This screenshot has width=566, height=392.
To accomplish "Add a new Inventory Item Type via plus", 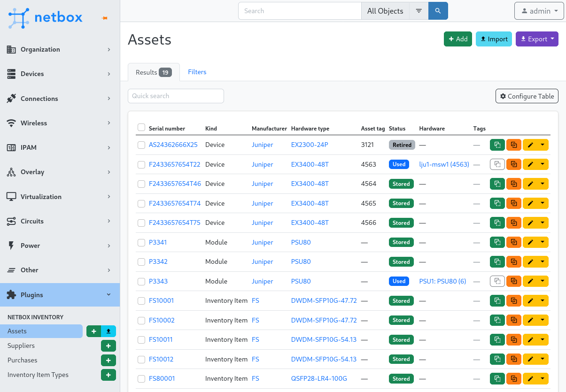I will click(x=109, y=375).
